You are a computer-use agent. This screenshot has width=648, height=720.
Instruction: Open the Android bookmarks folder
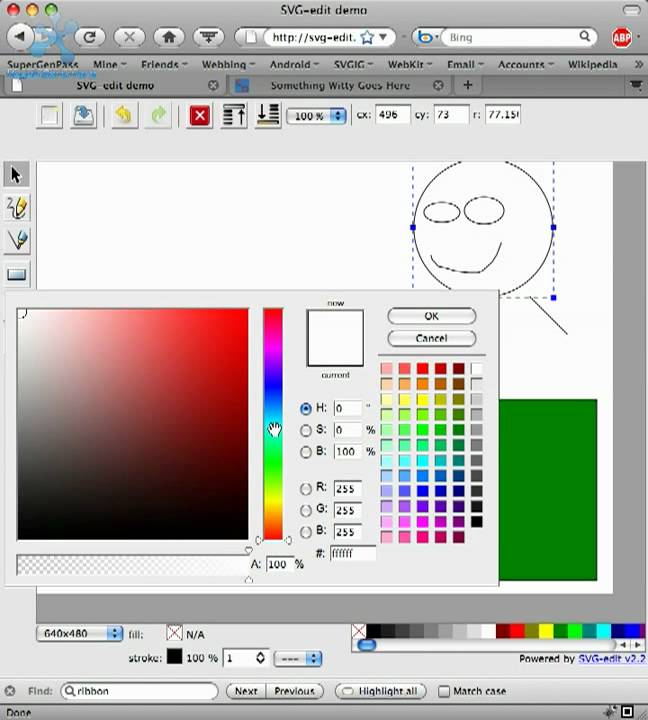tap(294, 64)
